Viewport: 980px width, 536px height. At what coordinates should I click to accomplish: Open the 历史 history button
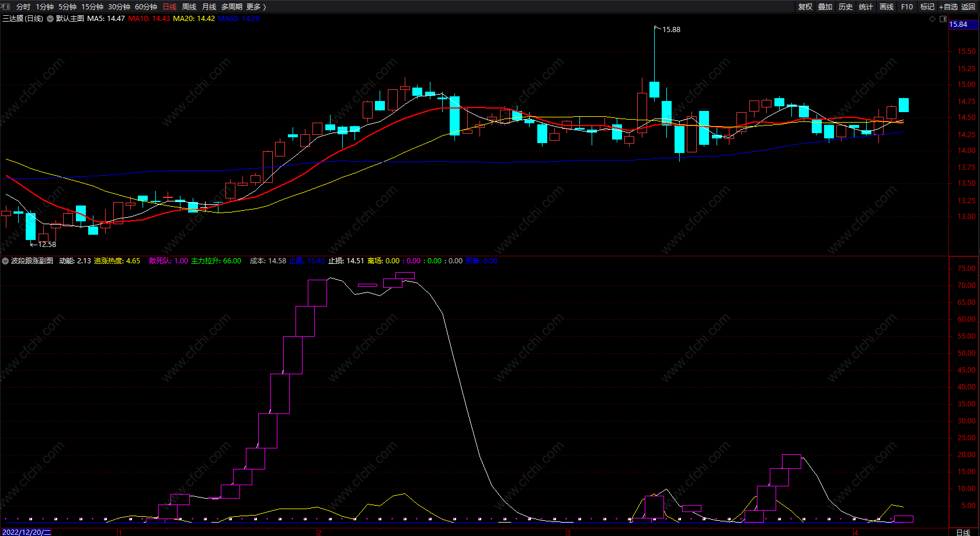click(846, 7)
